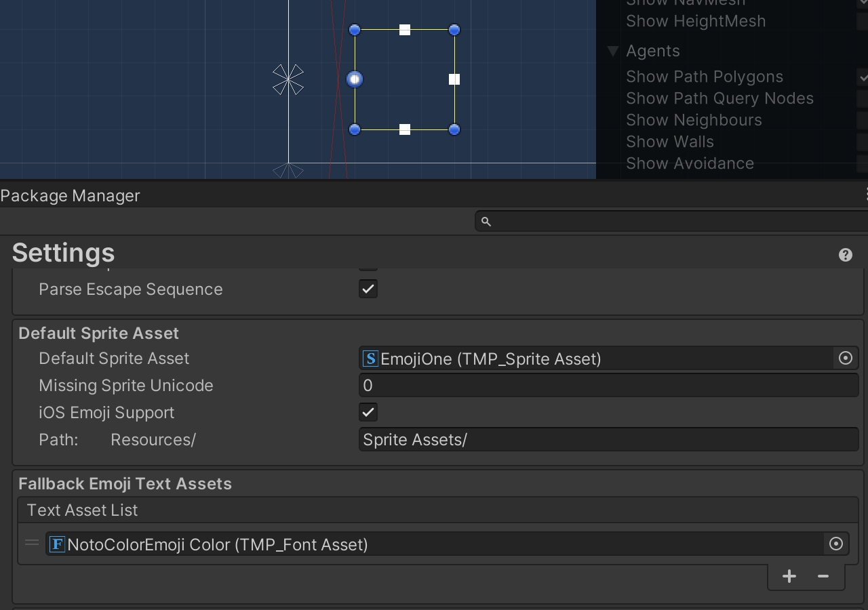The height and width of the screenshot is (610, 868).
Task: Open object picker for Default Sprite Asset
Action: 845,358
